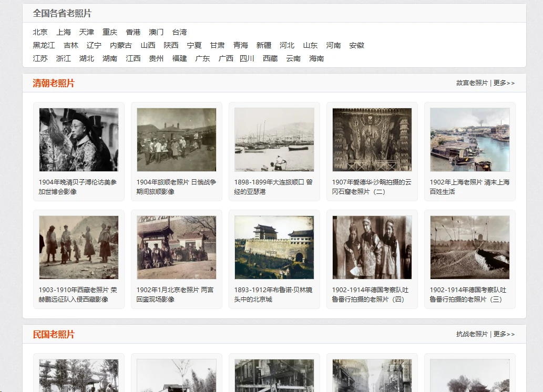Open the 抗战老照片 link
Viewport: 543px width, 392px height.
(472, 334)
